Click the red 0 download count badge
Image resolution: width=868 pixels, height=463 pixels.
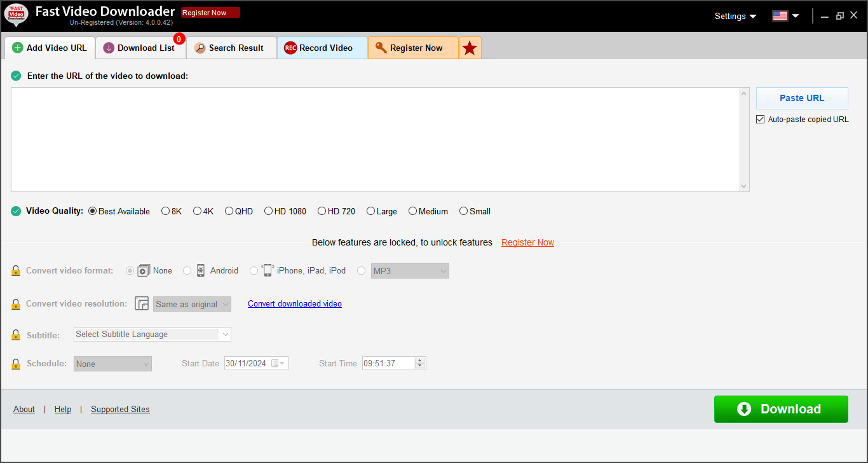coord(179,39)
